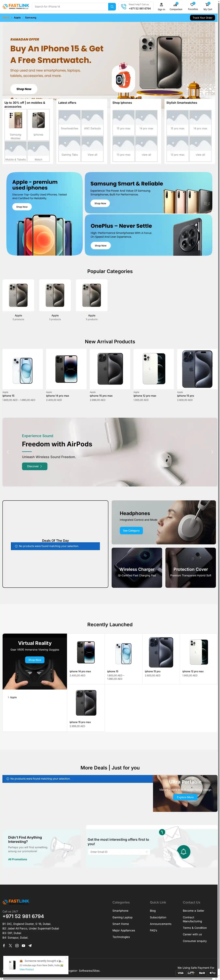Open the Sign In account icon
The image size is (220, 980).
161,5
